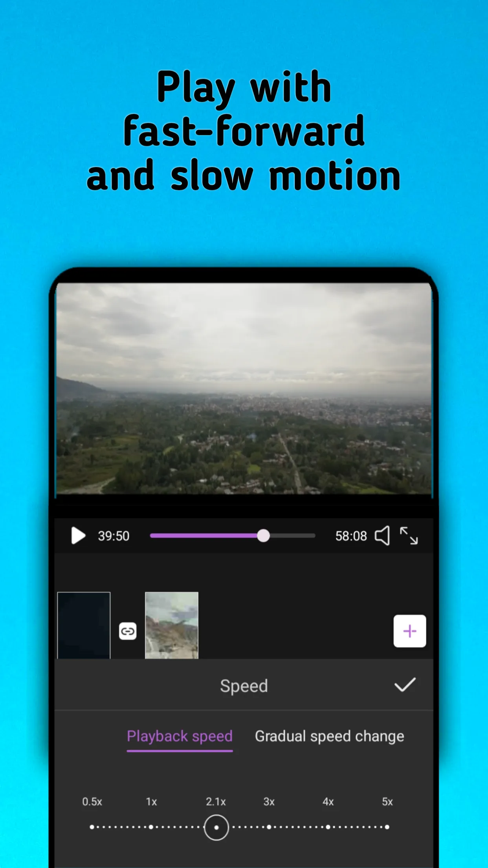The height and width of the screenshot is (868, 488).
Task: Click the 58:08 total duration label
Action: click(351, 536)
